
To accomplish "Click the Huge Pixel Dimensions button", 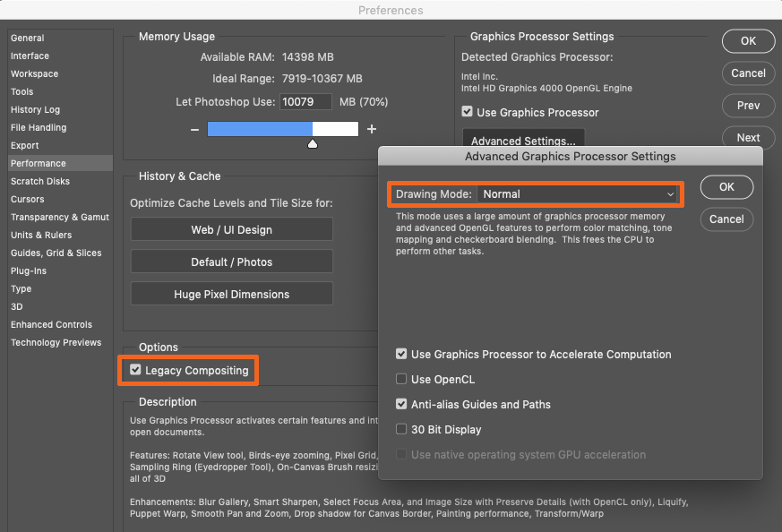I will [x=232, y=294].
